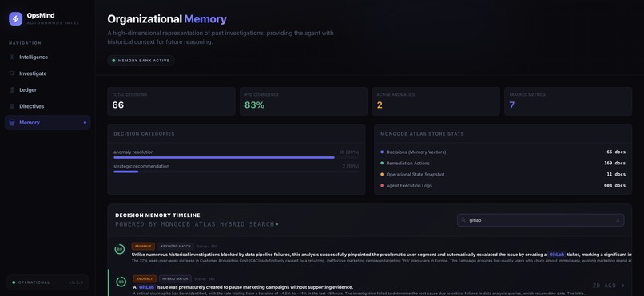Focus the timeline search field
Image resolution: width=644 pixels, height=296 pixels.
point(540,220)
